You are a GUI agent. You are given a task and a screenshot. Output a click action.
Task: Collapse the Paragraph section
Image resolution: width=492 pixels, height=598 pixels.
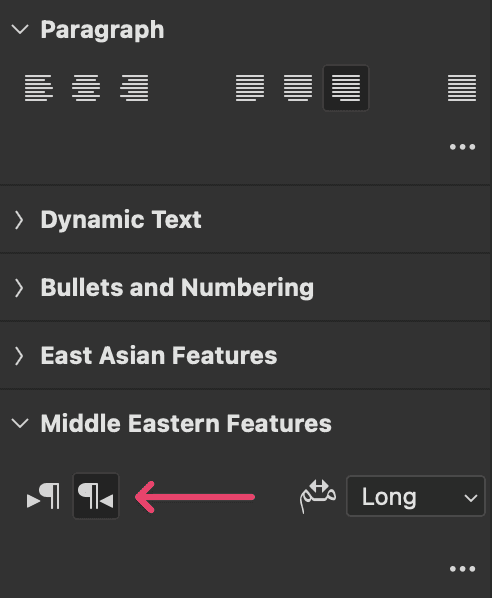point(20,29)
